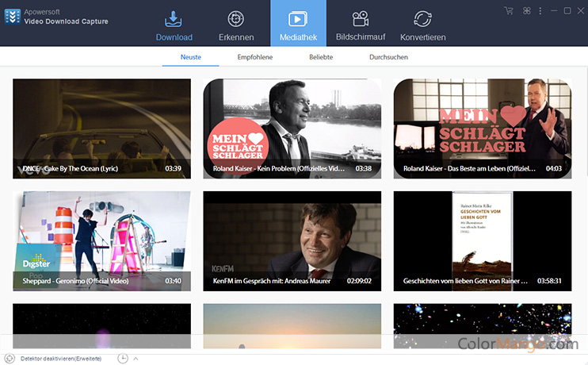Open the Erkennen detector tab
This screenshot has width=588, height=365.
click(236, 25)
